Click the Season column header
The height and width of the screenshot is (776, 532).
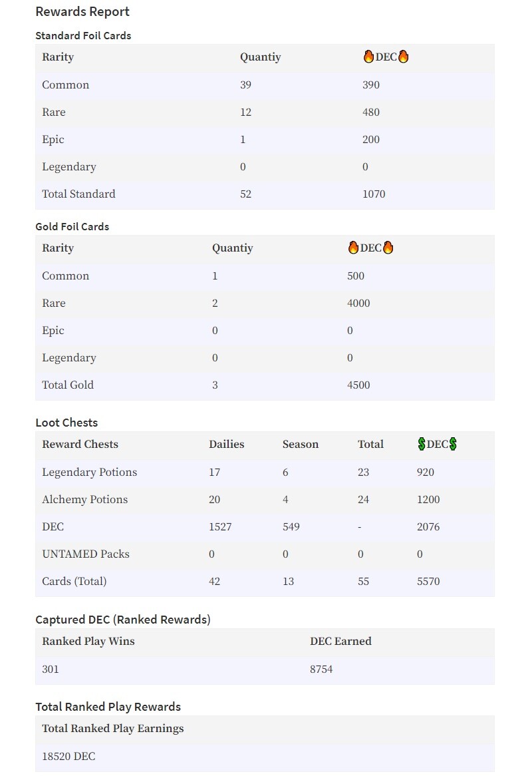click(x=301, y=444)
